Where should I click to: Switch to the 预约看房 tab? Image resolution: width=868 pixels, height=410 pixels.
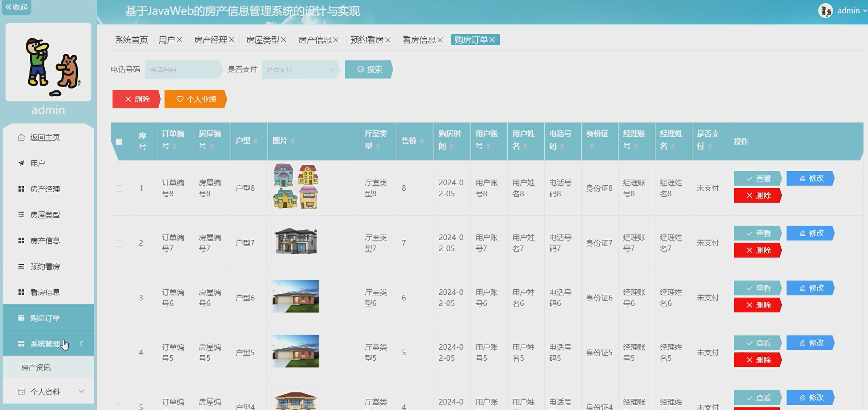(x=367, y=40)
